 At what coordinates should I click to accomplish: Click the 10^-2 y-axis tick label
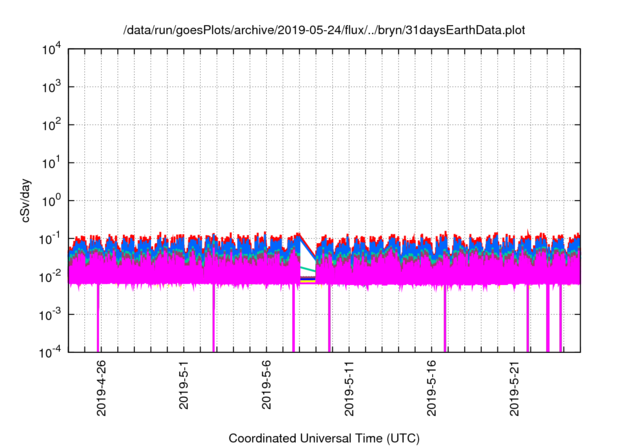pos(50,277)
